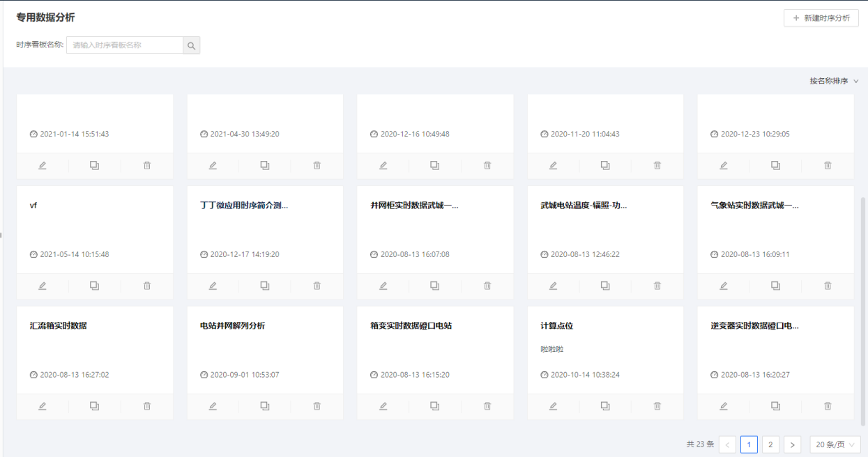Viewport: 868px width, 457px height.
Task: Delete the card dated 2021-04-30 13:49:20
Action: (x=317, y=165)
